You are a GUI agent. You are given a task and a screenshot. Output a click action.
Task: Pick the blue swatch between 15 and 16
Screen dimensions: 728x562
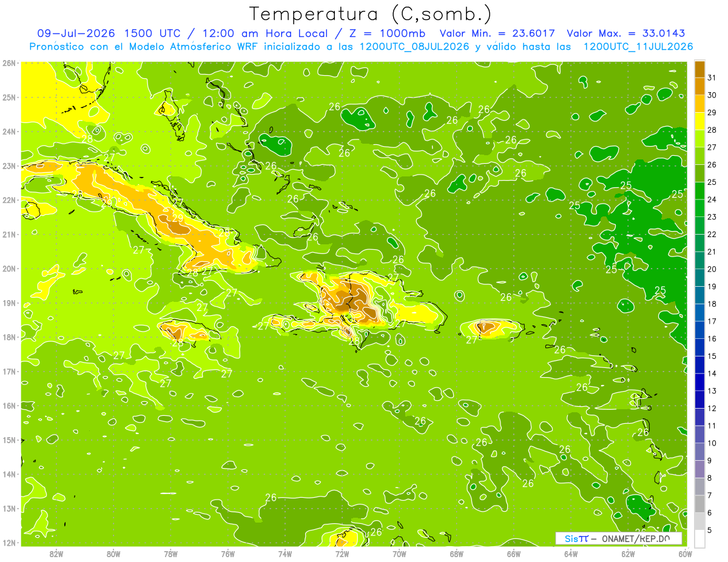coord(699,347)
